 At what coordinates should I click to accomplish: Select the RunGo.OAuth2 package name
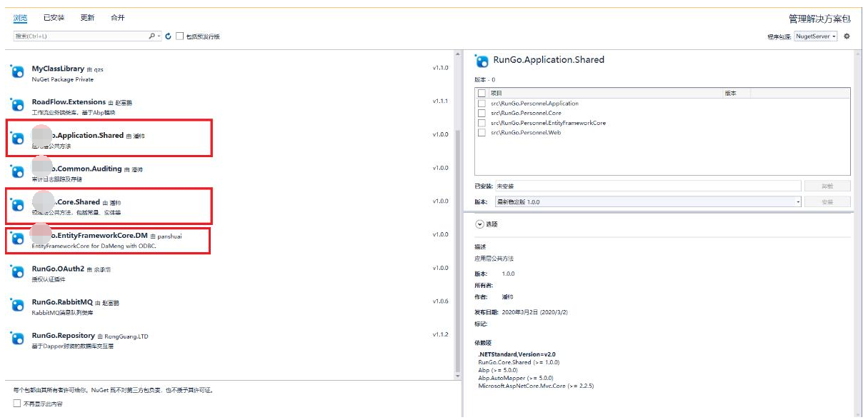coord(58,269)
